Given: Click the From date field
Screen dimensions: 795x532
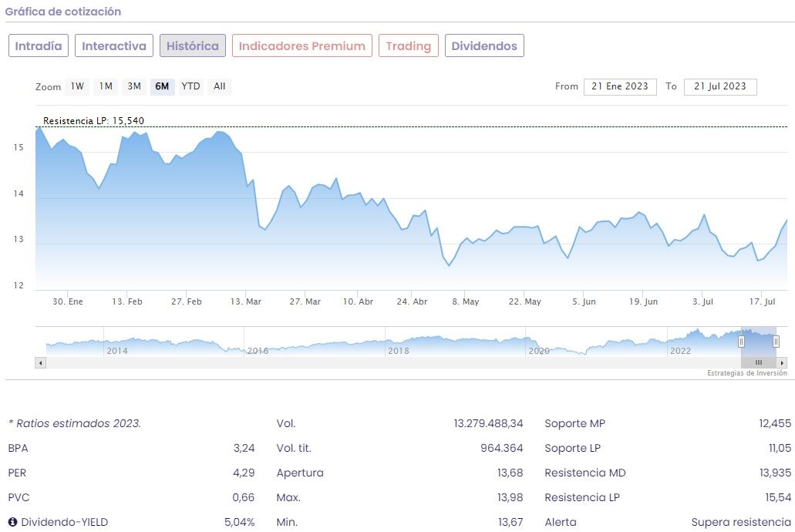Looking at the screenshot, I should point(620,86).
